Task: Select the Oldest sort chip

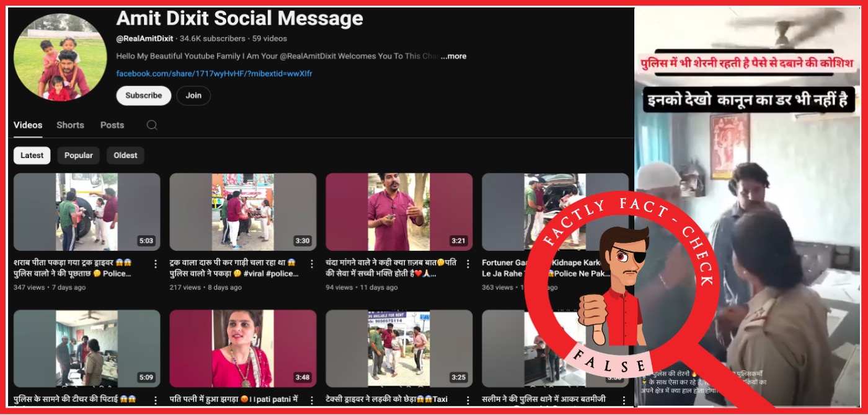Action: pos(125,155)
